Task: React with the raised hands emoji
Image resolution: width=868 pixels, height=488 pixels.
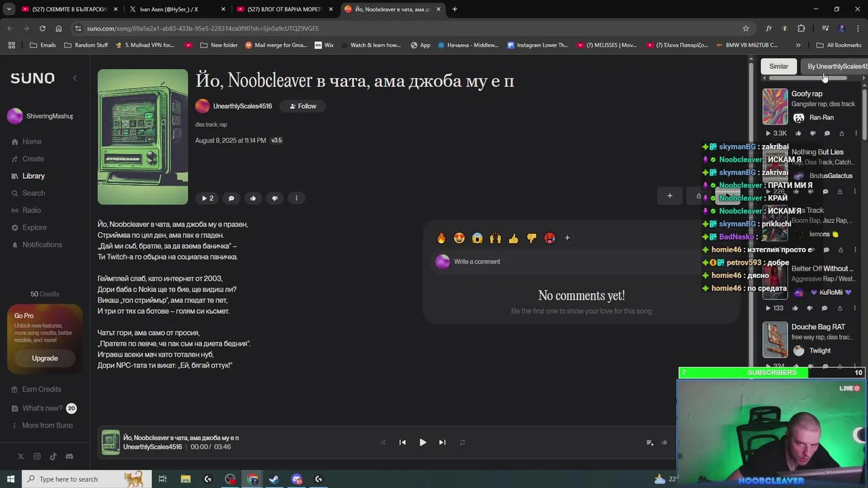Action: click(x=496, y=238)
